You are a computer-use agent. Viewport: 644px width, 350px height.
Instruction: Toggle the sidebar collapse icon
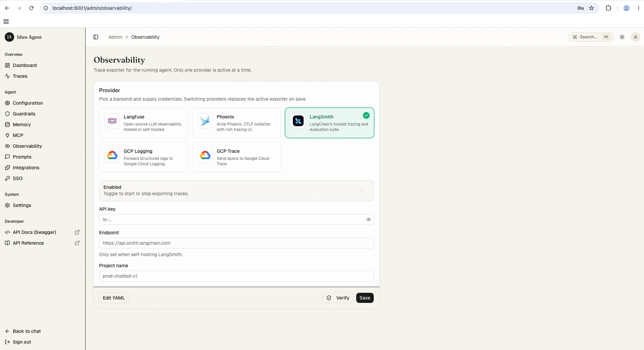click(x=96, y=37)
